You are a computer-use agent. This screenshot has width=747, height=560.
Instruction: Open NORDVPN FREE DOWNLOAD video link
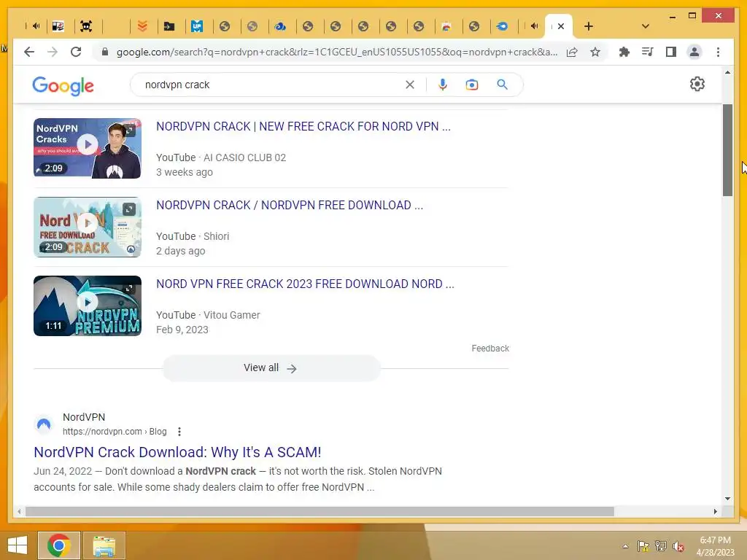290,205
